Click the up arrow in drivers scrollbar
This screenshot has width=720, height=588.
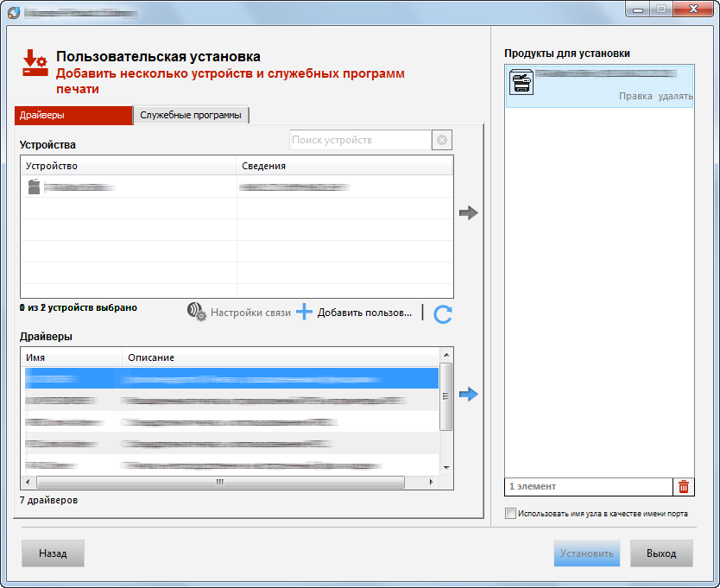click(445, 355)
